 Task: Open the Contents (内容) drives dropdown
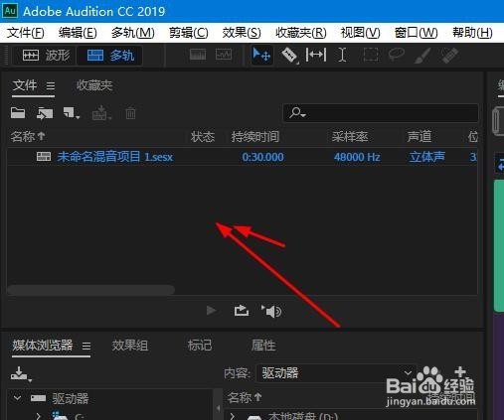(x=336, y=373)
